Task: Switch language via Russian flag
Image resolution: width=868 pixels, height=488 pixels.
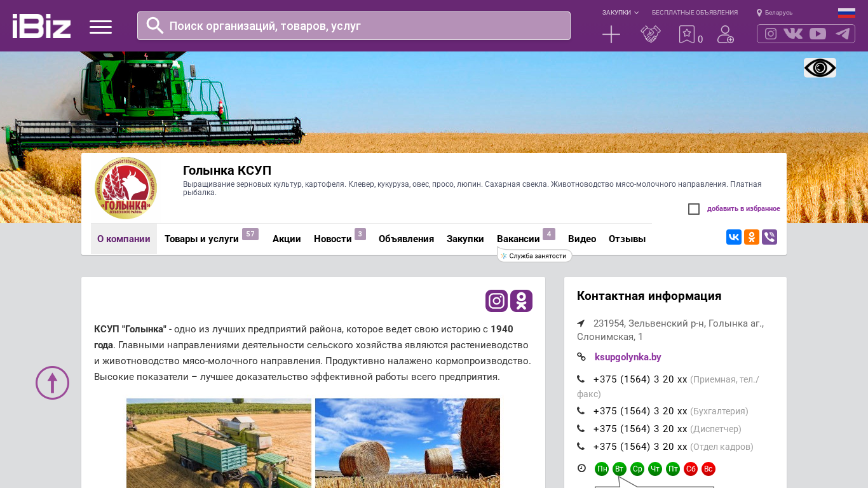Action: pos(846,13)
